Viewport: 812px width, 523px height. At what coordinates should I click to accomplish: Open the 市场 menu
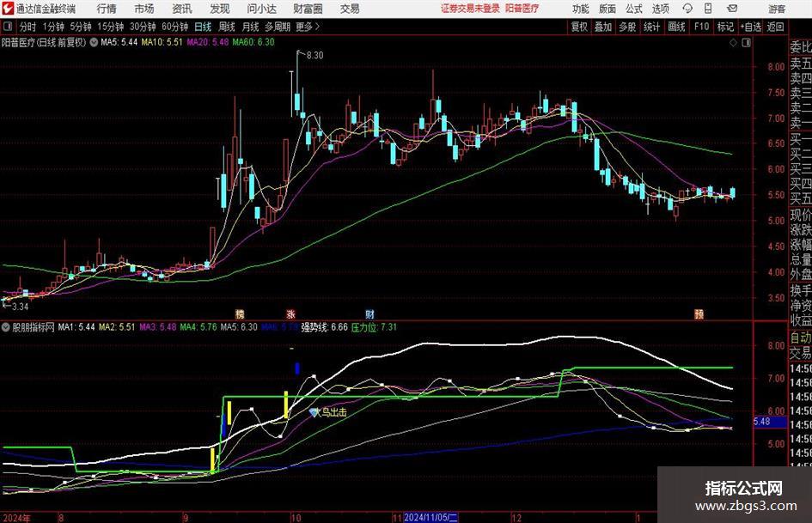tap(144, 9)
